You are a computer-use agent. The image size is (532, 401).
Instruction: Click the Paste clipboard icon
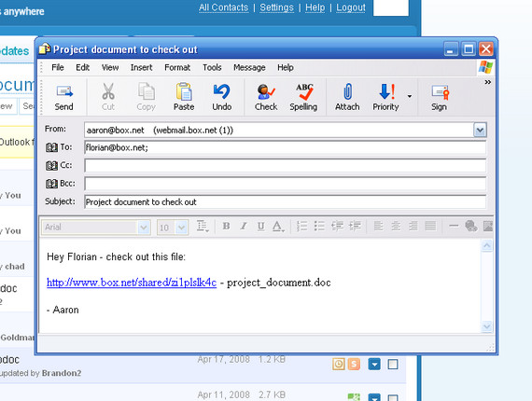pos(184,97)
